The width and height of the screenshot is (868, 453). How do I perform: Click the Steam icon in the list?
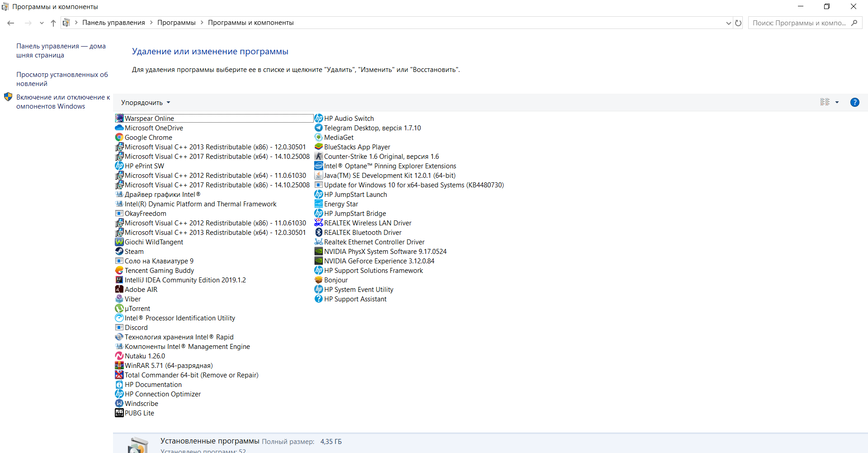click(x=119, y=251)
